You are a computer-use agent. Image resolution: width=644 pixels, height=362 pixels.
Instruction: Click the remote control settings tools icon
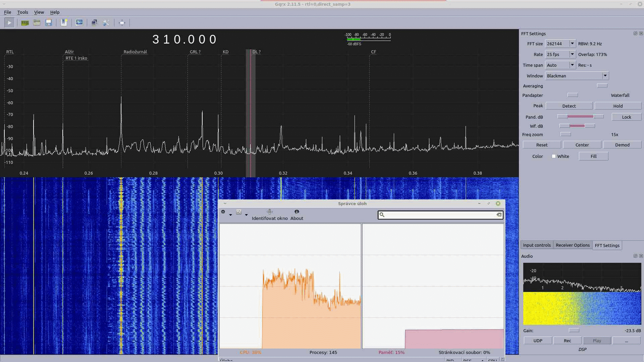click(x=106, y=23)
